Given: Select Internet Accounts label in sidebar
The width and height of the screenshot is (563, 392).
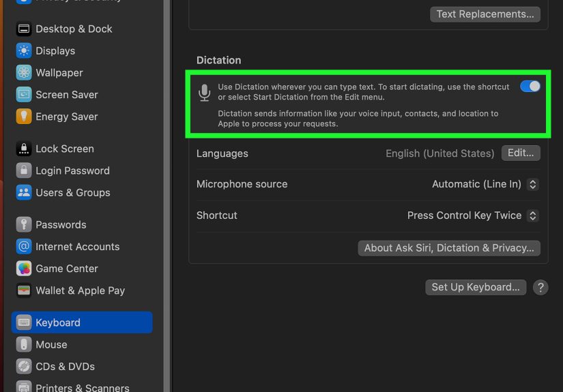Looking at the screenshot, I should coord(78,247).
